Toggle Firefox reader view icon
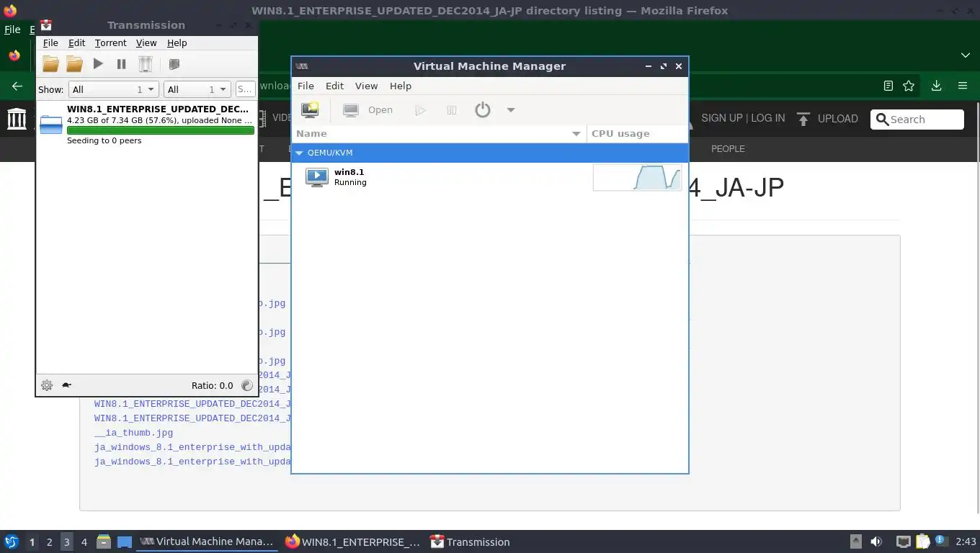 pyautogui.click(x=888, y=86)
